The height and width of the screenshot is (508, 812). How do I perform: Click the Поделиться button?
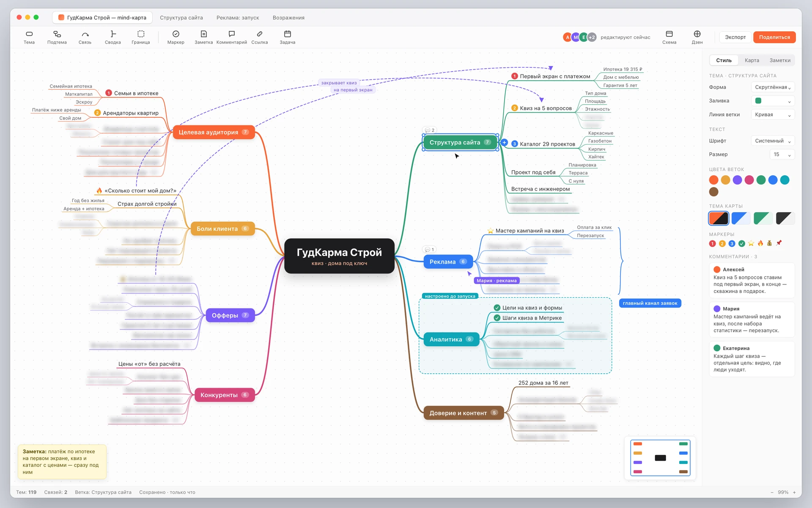pyautogui.click(x=774, y=37)
